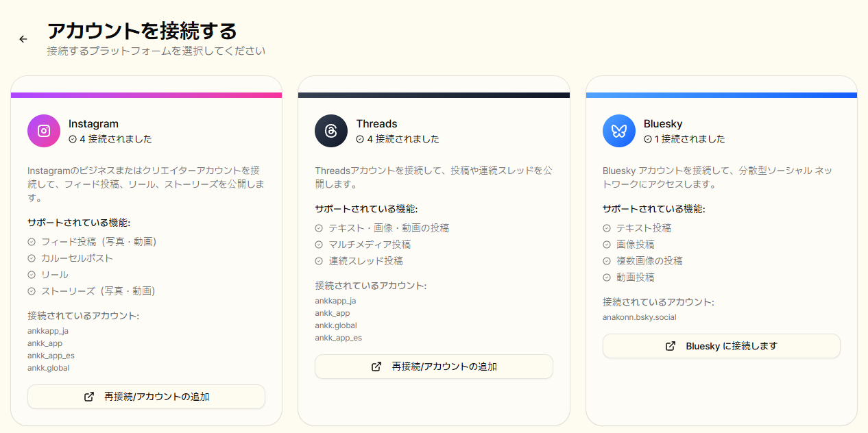The height and width of the screenshot is (433, 868).
Task: Click the external-link icon in the Bluesky connect button
Action: point(670,346)
